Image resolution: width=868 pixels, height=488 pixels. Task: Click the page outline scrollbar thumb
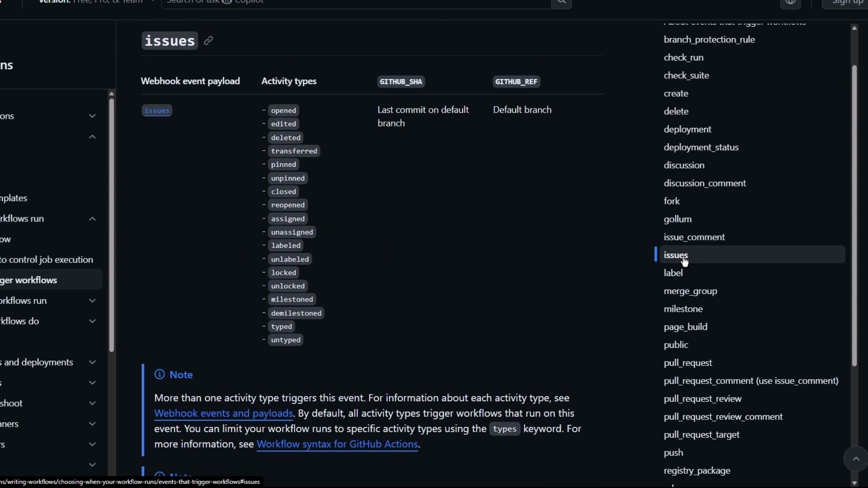[854, 216]
